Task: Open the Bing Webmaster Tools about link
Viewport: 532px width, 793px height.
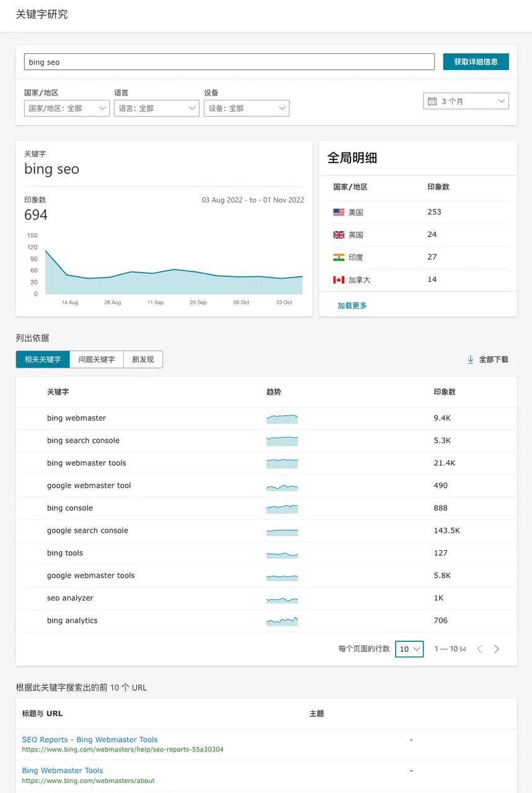Action: [63, 770]
